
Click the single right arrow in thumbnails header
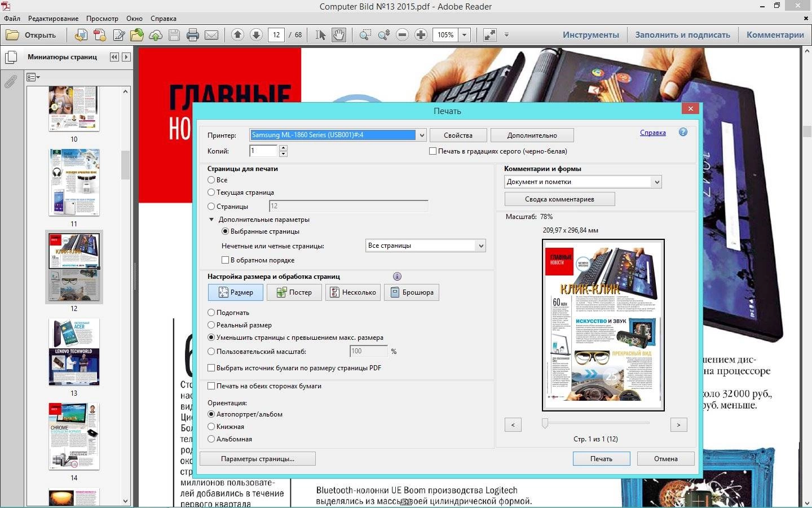click(x=126, y=57)
